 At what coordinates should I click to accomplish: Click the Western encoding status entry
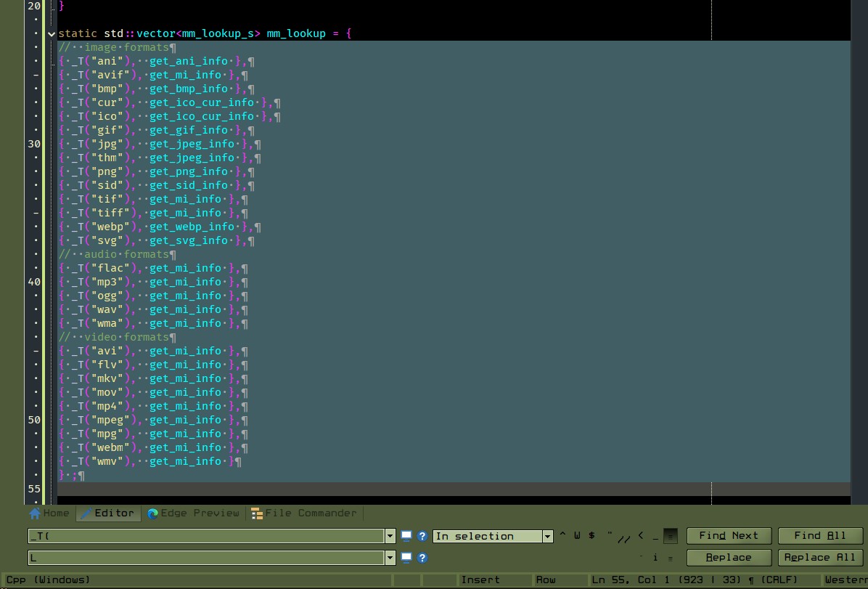point(845,580)
